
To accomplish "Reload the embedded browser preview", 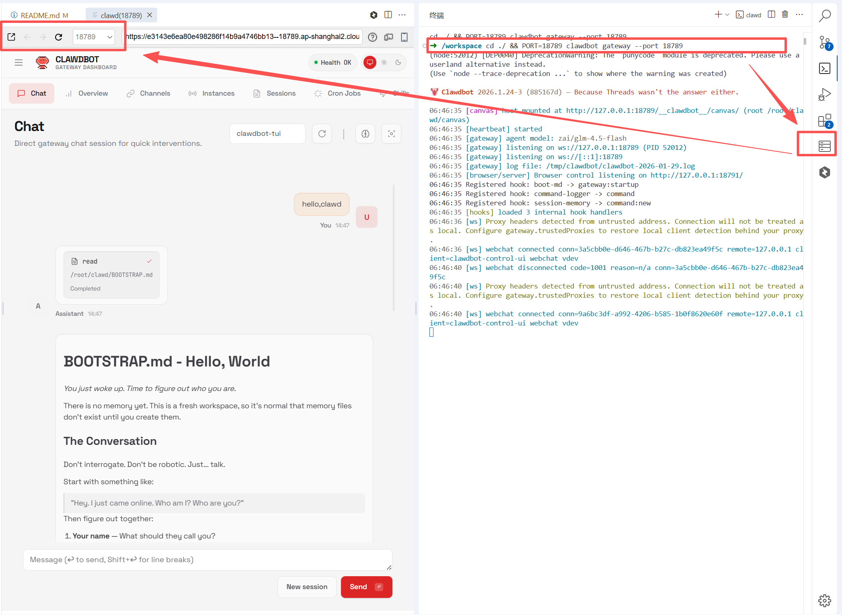I will tap(59, 37).
